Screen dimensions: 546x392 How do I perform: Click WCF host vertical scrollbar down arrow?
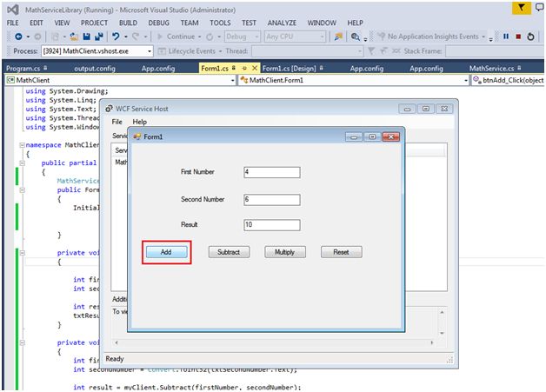(442, 333)
